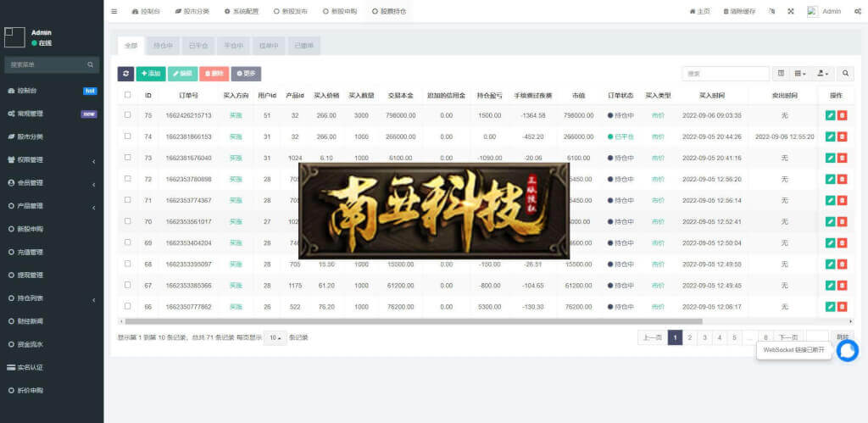This screenshot has width=868, height=423.
Task: Open the export dropdown in table toolbar
Action: (823, 74)
